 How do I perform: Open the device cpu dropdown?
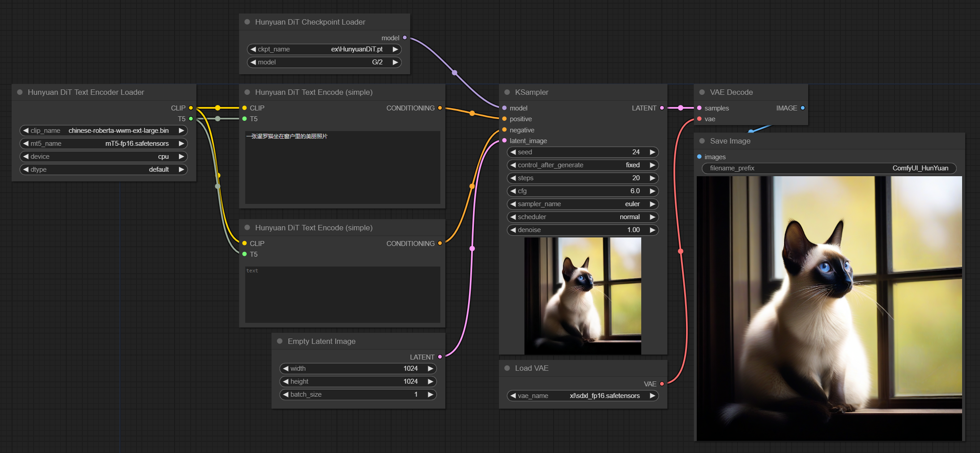click(103, 157)
